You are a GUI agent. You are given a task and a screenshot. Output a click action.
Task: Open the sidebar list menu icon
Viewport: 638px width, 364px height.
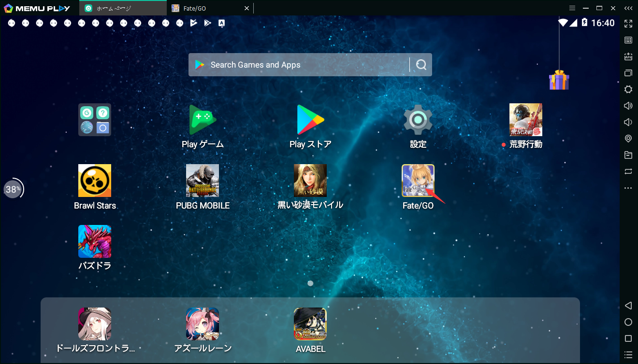click(x=628, y=355)
